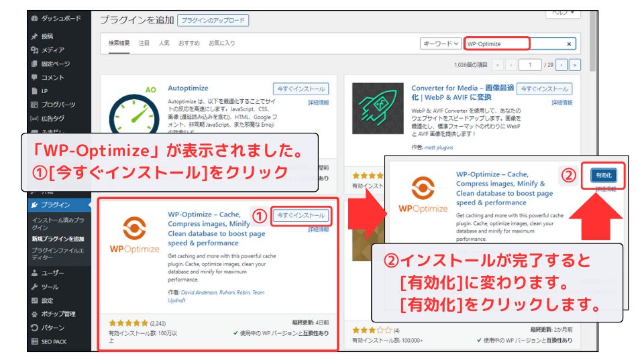Click the WP-Optimize search input field
644x362 pixels.
tap(519, 44)
